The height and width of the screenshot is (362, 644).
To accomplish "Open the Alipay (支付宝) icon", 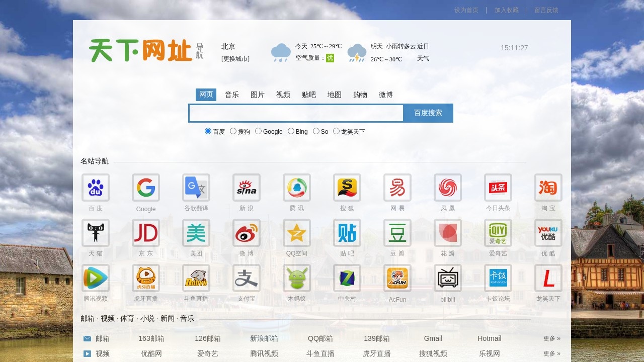I will click(247, 278).
